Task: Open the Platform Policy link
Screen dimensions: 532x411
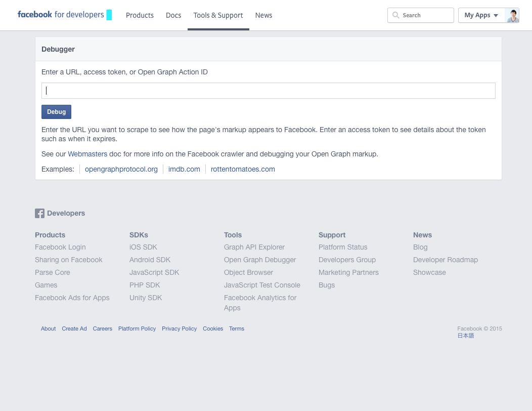Action: click(137, 328)
